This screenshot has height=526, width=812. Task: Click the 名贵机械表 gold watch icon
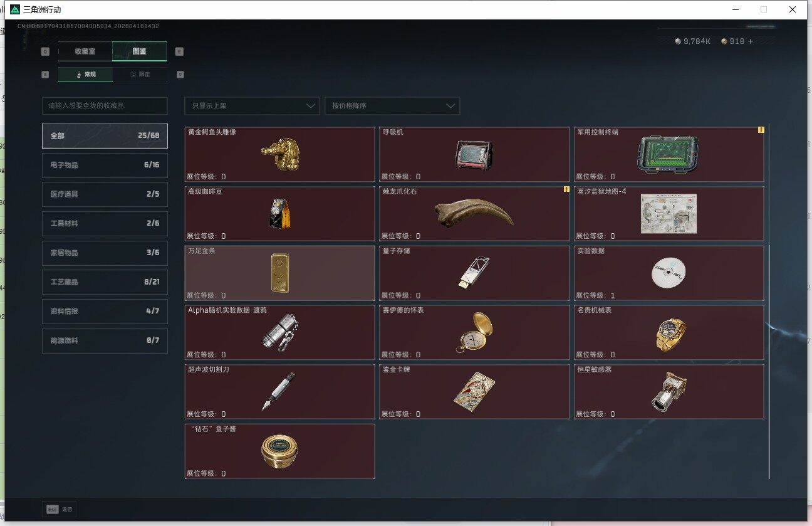[670, 334]
